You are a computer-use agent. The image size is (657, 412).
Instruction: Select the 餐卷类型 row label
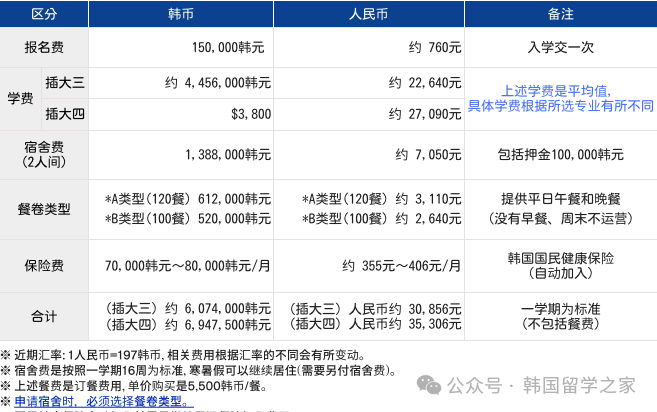44,209
